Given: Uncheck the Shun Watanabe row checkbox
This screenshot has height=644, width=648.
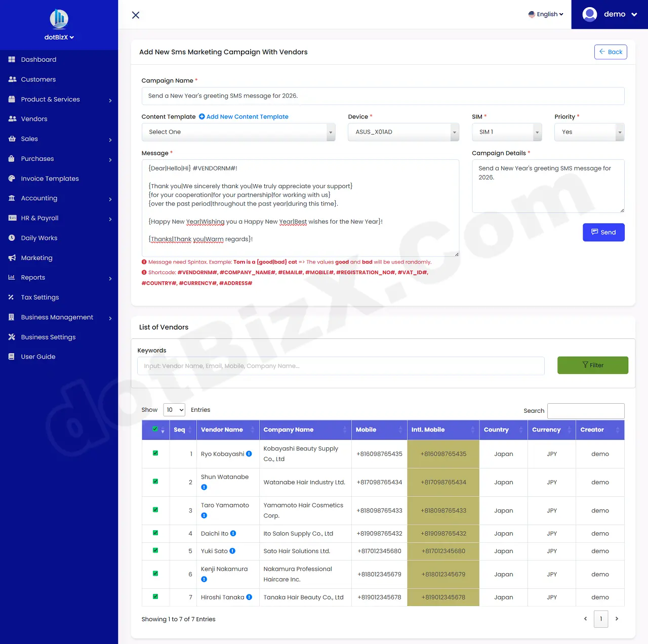Looking at the screenshot, I should 155,482.
